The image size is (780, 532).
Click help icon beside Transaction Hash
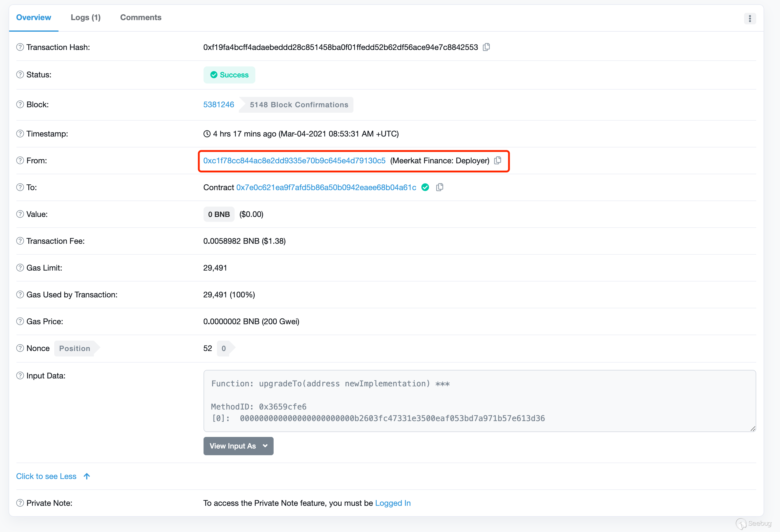pos(20,47)
